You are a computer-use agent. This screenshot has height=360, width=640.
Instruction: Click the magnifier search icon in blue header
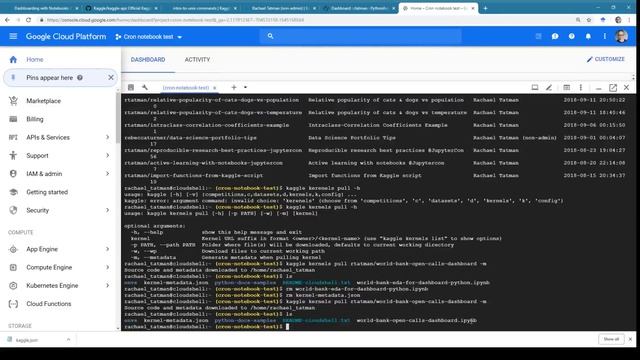(270, 36)
